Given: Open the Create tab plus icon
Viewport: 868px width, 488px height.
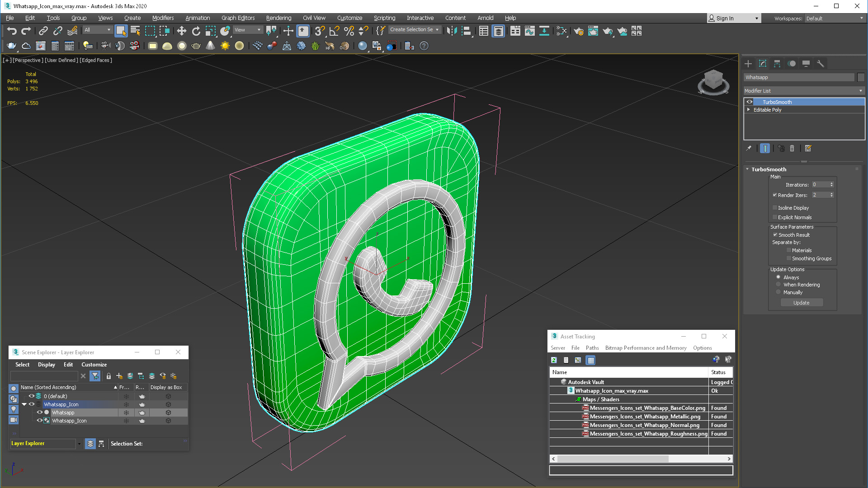Looking at the screenshot, I should coord(748,64).
